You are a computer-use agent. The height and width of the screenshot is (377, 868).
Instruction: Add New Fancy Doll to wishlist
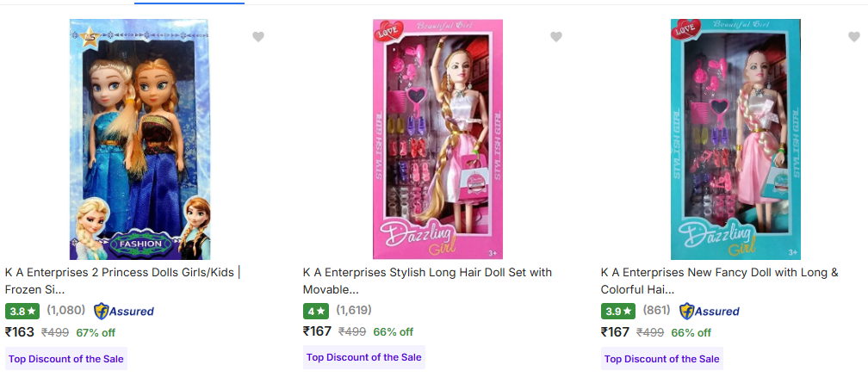click(x=853, y=36)
